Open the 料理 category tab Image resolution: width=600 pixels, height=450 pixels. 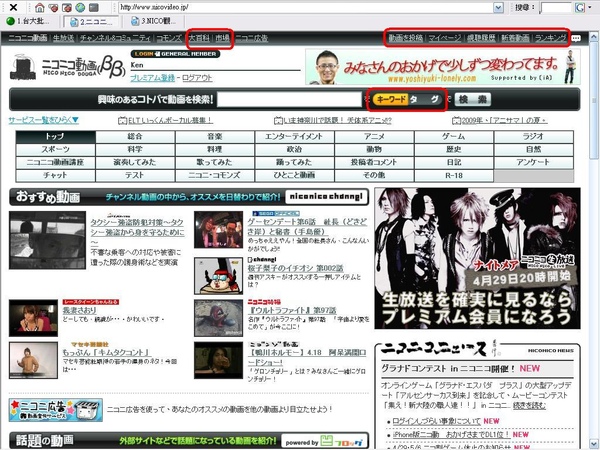click(x=215, y=150)
